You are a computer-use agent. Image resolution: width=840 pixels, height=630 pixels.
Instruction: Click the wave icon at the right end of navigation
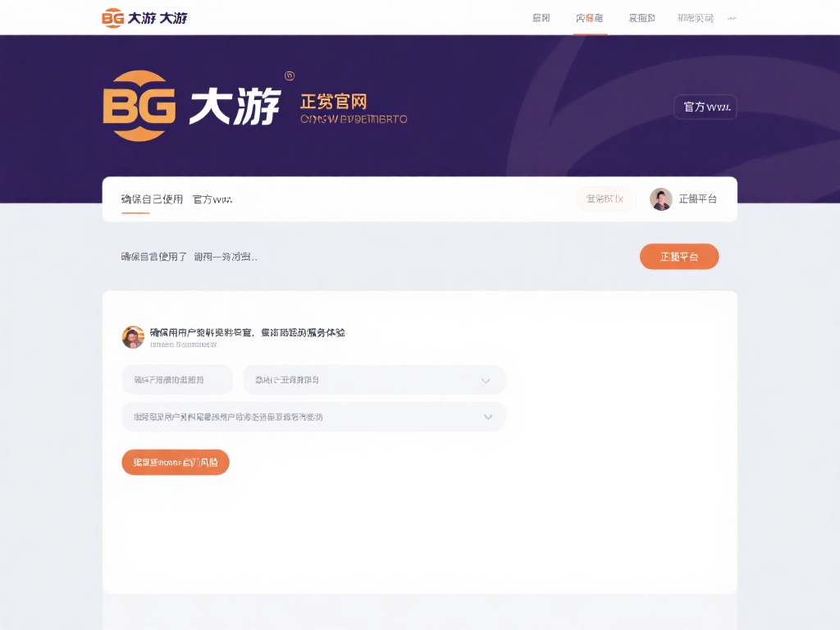pos(734,16)
